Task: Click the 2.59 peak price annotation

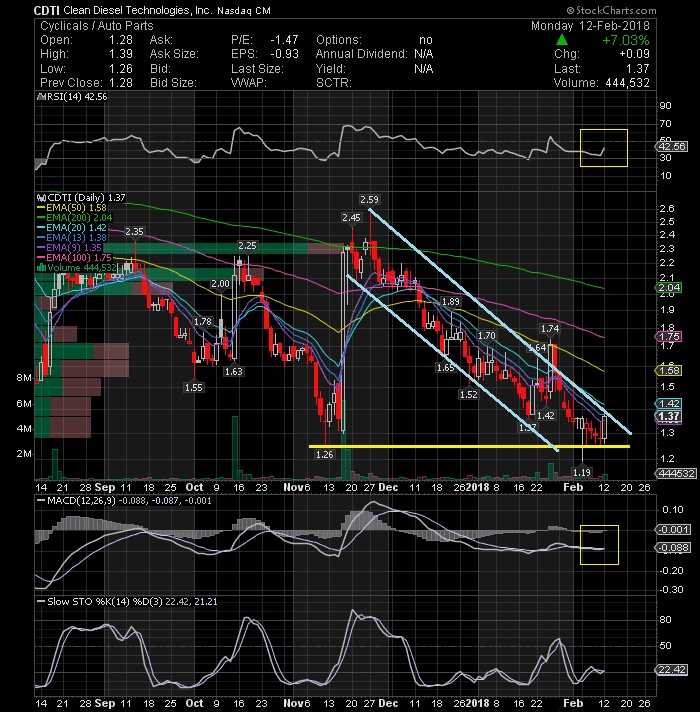Action: (x=369, y=199)
